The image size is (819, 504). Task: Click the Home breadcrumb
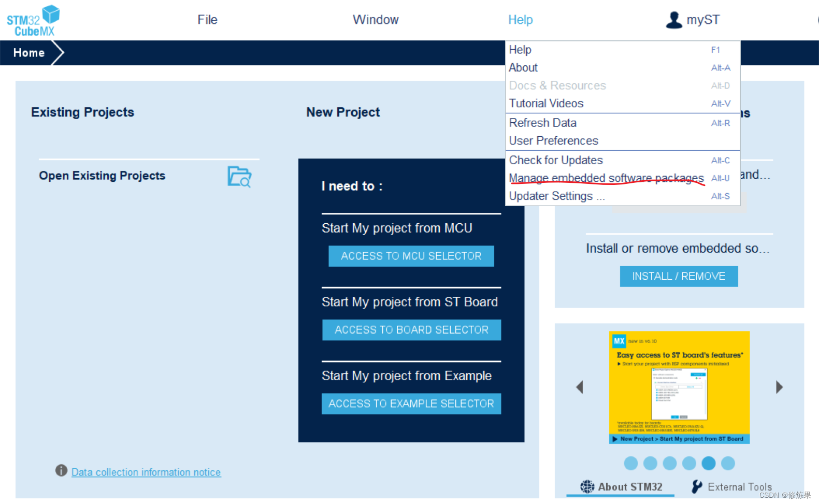click(29, 53)
